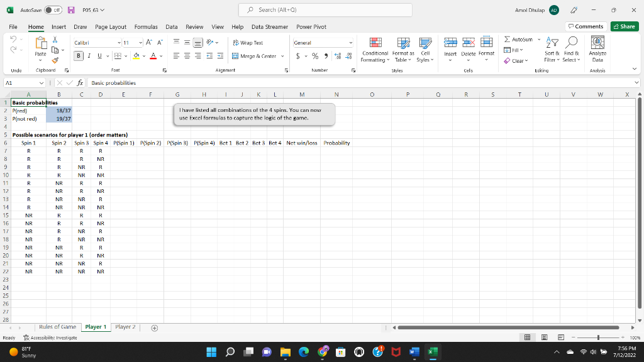Open the Formulas ribbon tab
This screenshot has width=644, height=362.
pyautogui.click(x=146, y=26)
